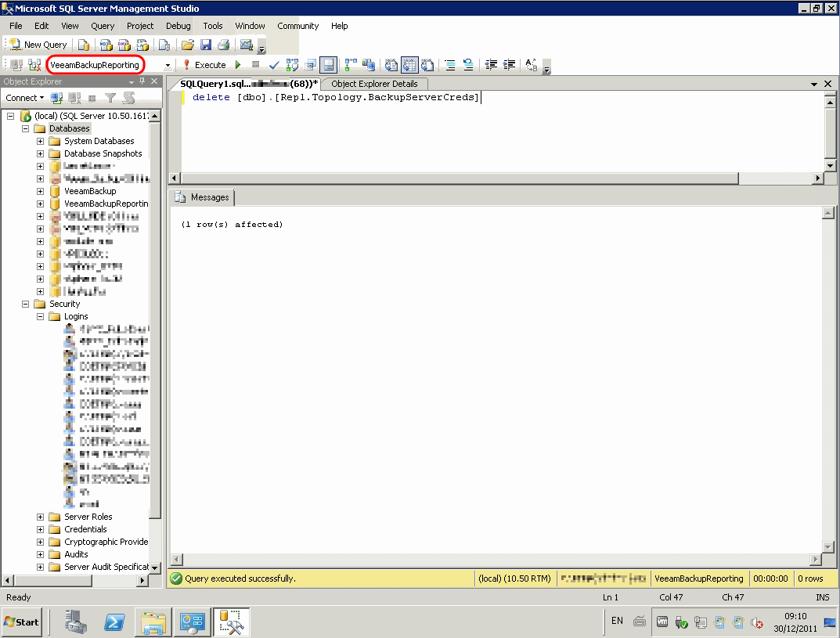Viewport: 840px width, 638px height.
Task: Expand the Database Snapshots folder
Action: 40,153
